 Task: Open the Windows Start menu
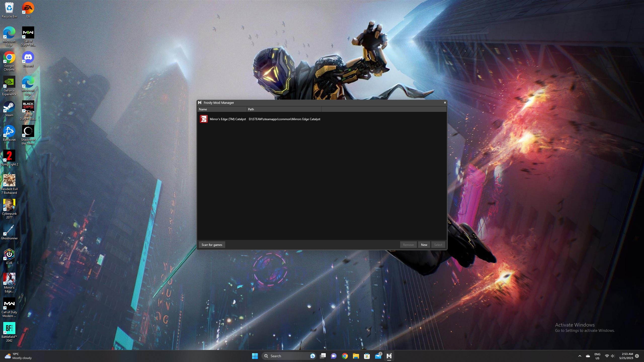click(255, 356)
